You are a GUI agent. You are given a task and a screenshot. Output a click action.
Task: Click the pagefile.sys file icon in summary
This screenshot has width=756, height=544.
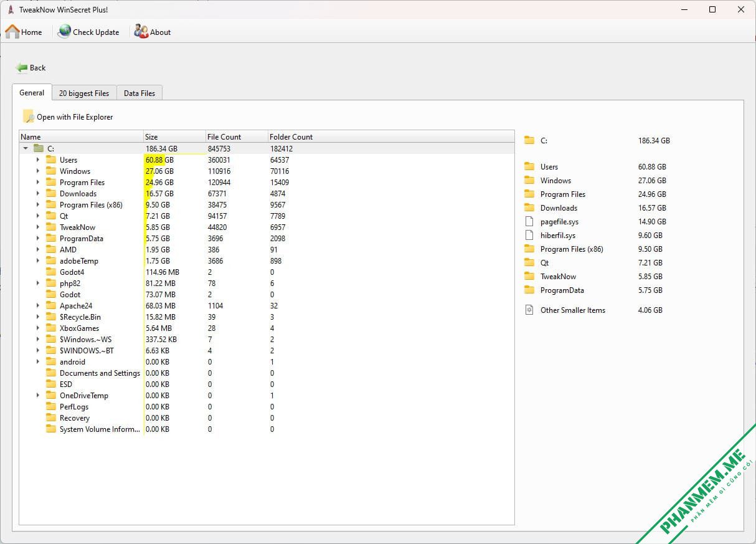click(529, 221)
